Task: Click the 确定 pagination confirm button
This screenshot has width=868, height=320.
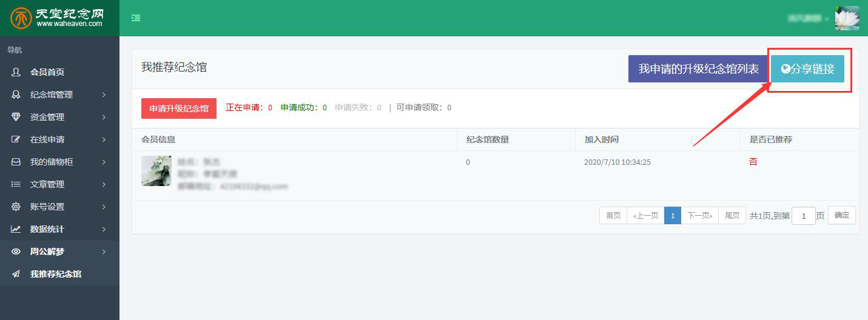Action: click(x=842, y=215)
